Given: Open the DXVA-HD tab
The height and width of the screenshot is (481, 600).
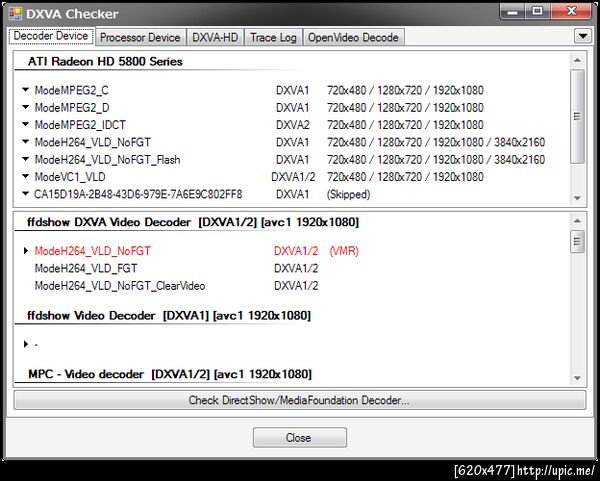Looking at the screenshot, I should click(x=215, y=38).
